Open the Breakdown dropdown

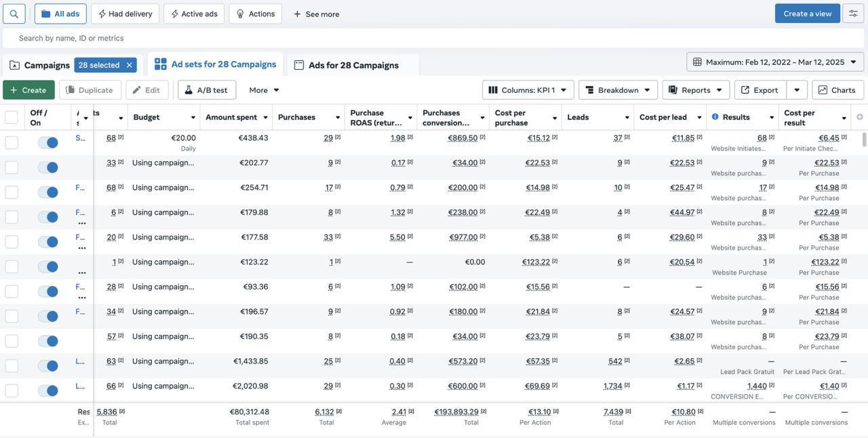tap(618, 90)
